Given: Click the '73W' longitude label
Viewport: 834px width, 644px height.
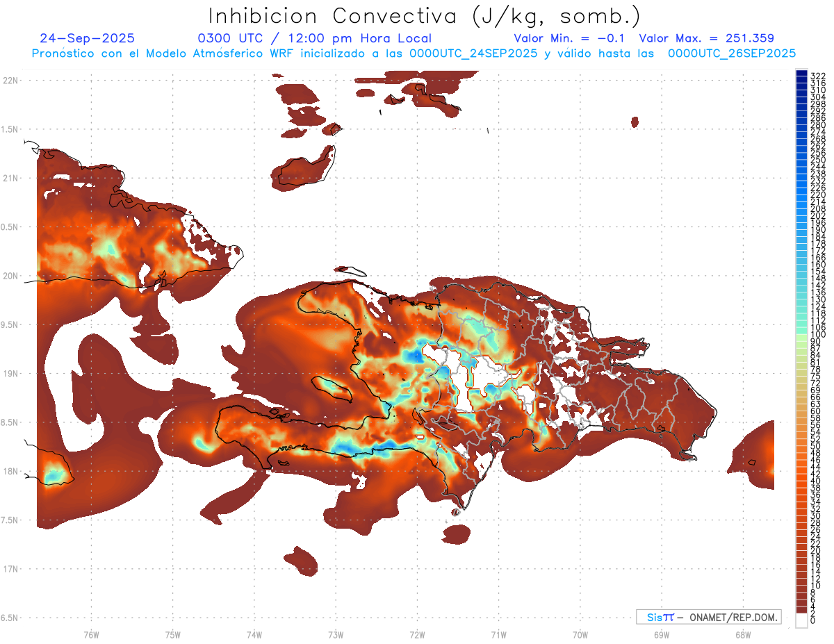Looking at the screenshot, I should (336, 634).
